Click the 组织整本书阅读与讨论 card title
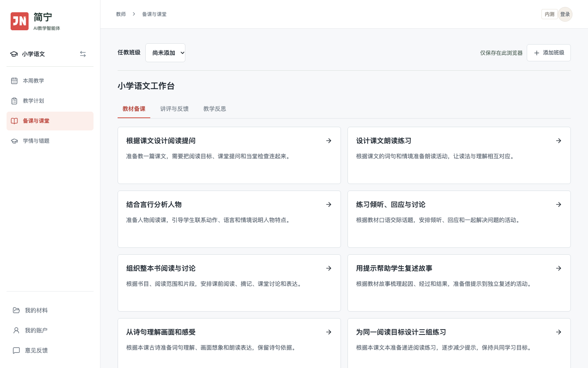The image size is (588, 368). tap(161, 268)
